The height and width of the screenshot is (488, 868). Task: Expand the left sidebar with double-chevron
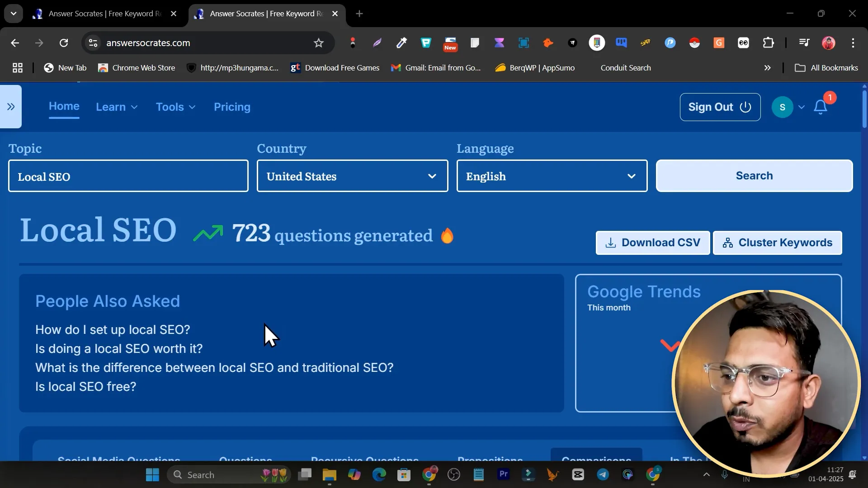[11, 107]
